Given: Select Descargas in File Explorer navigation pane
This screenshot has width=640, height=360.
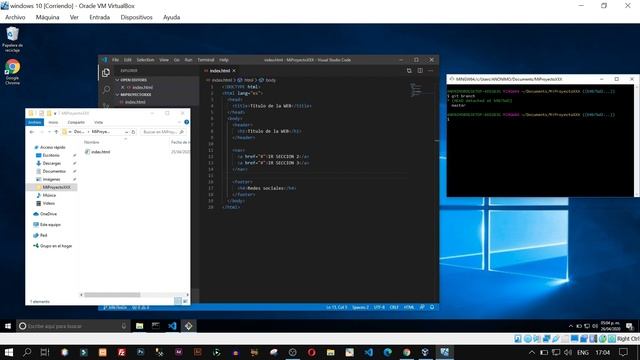Looking at the screenshot, I should click(52, 163).
